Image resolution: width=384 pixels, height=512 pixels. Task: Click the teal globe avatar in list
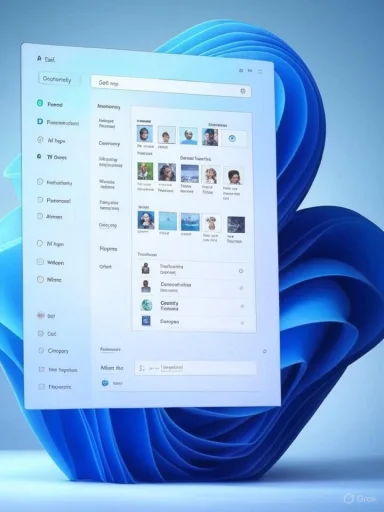click(x=147, y=305)
